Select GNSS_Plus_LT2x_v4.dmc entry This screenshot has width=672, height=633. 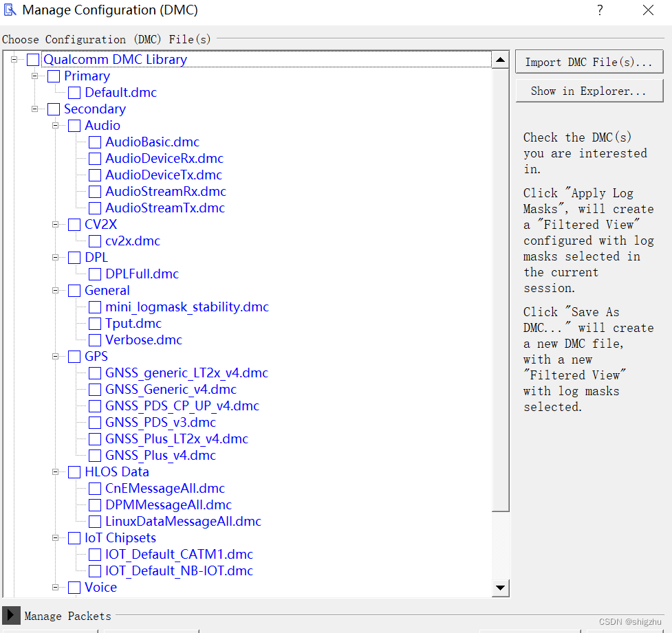pos(177,439)
